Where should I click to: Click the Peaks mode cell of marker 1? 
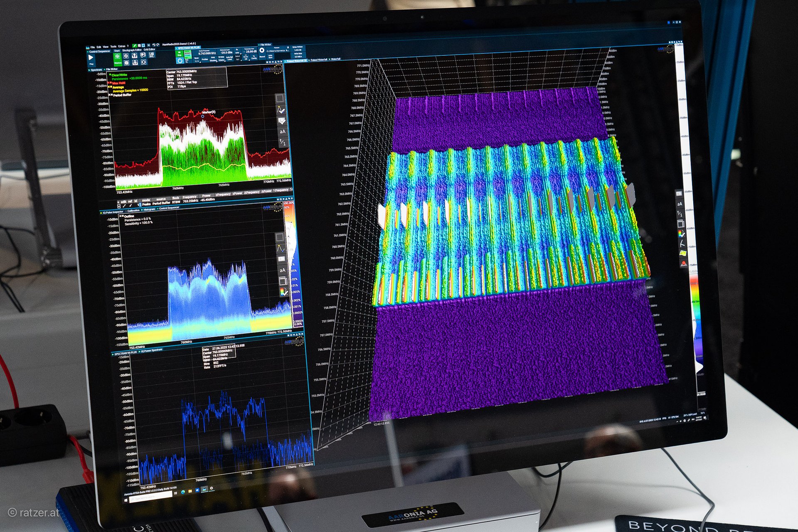(147, 204)
